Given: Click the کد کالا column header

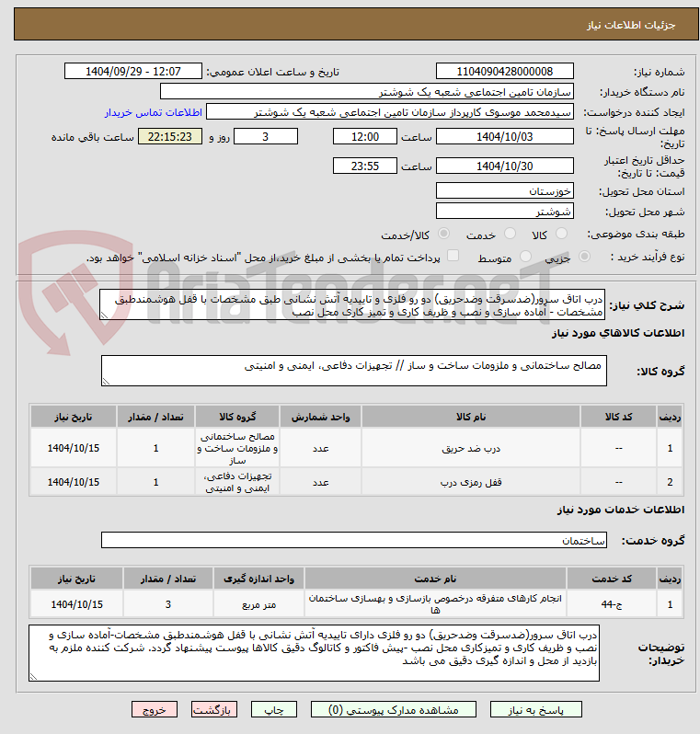Looking at the screenshot, I should pyautogui.click(x=618, y=416).
